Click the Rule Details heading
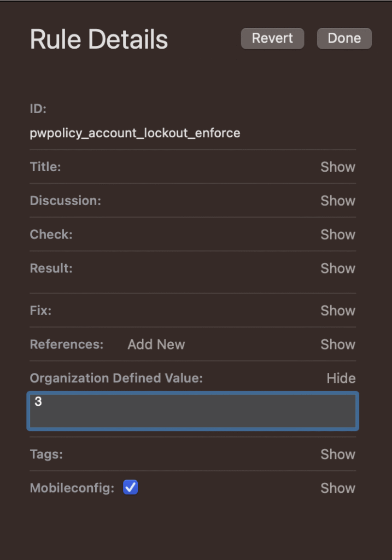 tap(98, 39)
